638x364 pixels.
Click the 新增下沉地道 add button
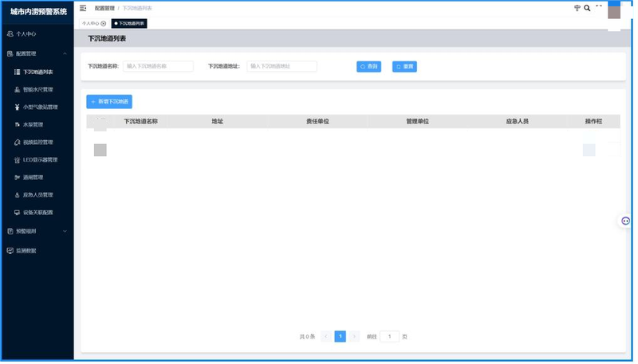click(x=109, y=102)
